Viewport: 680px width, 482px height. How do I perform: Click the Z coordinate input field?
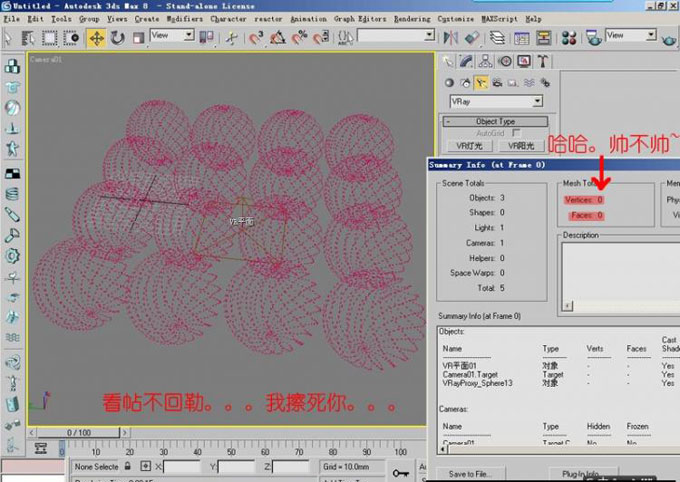pos(291,467)
